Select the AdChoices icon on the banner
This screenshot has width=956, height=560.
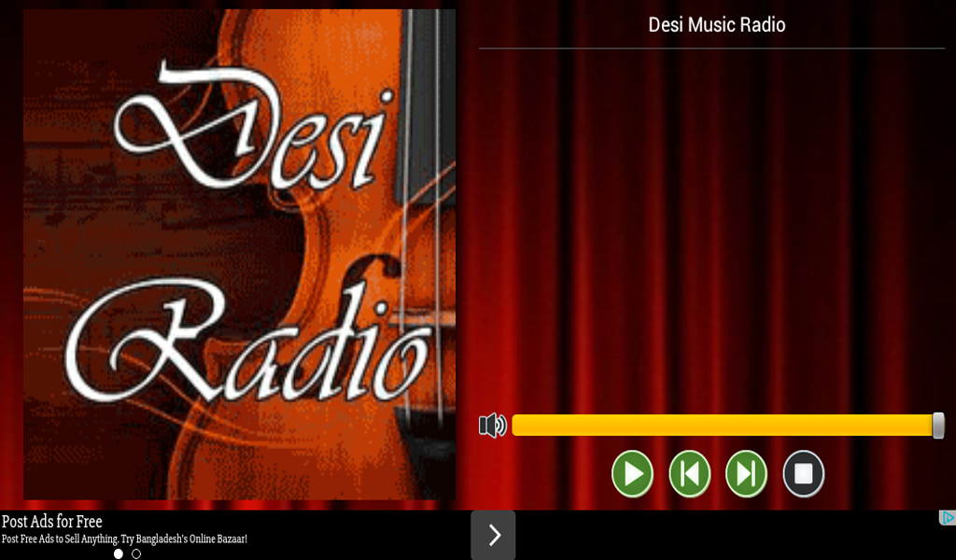[947, 516]
